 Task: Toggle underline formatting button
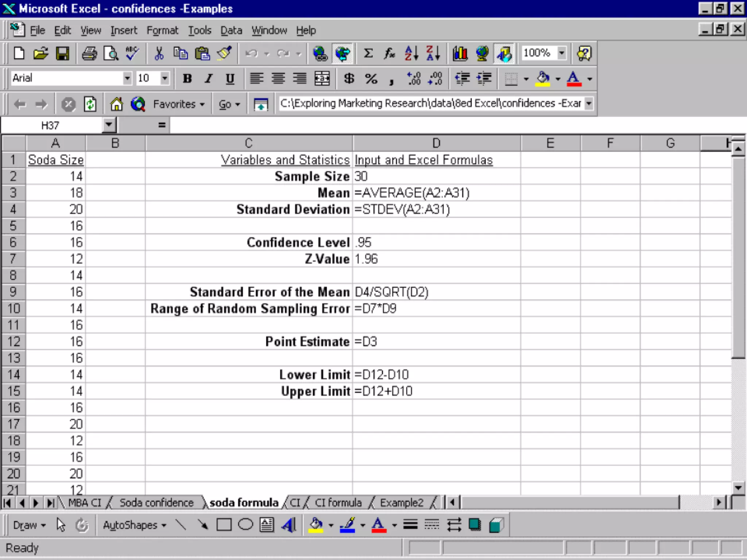point(230,78)
